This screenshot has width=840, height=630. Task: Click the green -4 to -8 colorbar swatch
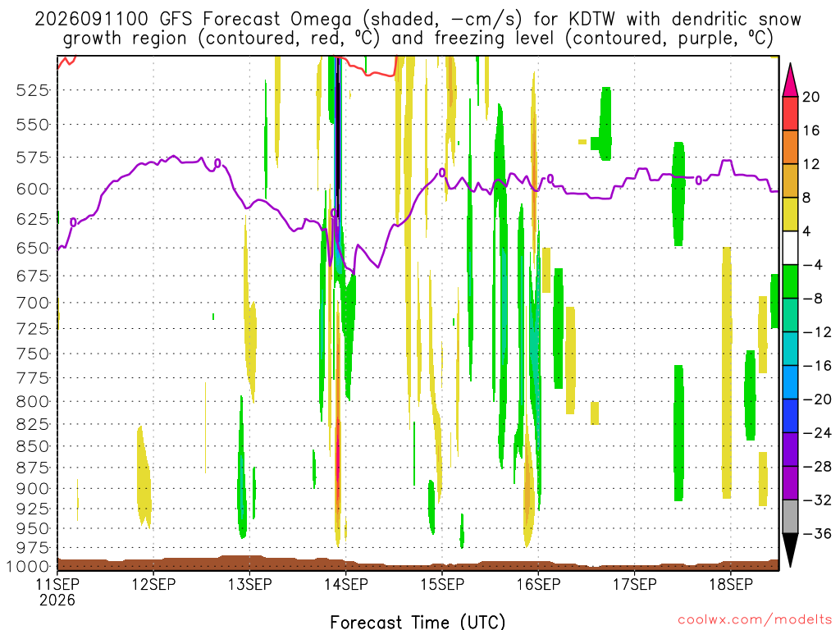[x=790, y=281]
